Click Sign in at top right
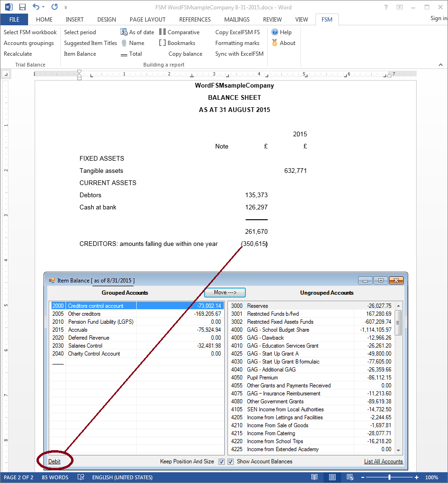The height and width of the screenshot is (483, 448). [439, 18]
